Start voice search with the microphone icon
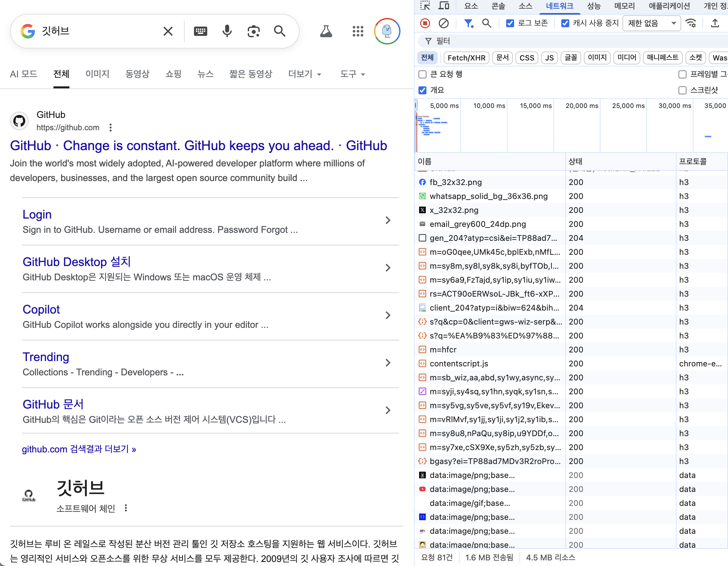The image size is (728, 566). pos(227,31)
